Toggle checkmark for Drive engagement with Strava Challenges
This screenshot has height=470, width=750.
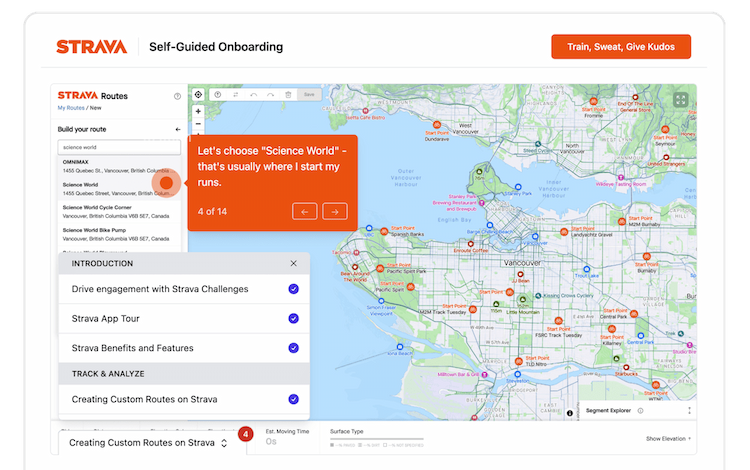pos(293,289)
